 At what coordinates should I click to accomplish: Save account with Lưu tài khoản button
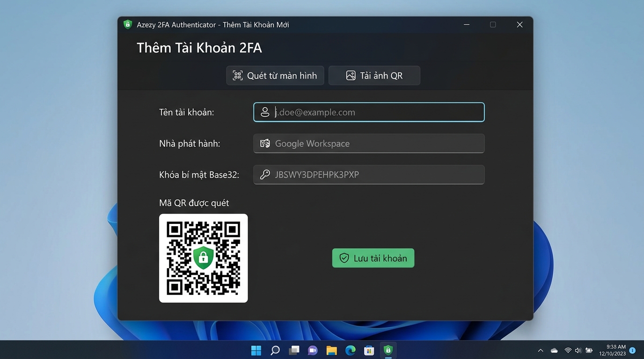pyautogui.click(x=373, y=258)
